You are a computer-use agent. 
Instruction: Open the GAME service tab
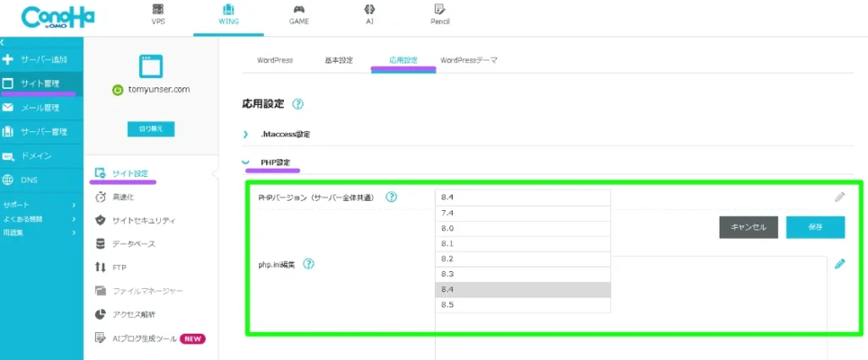299,15
